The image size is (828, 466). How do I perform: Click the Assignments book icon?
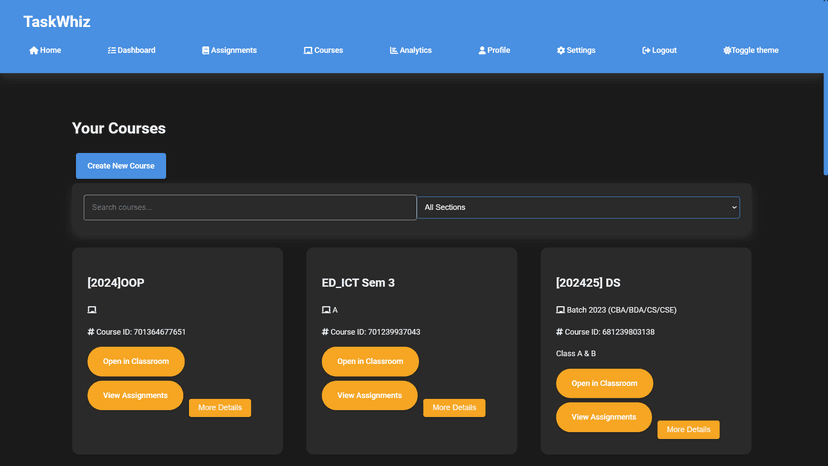[x=205, y=50]
